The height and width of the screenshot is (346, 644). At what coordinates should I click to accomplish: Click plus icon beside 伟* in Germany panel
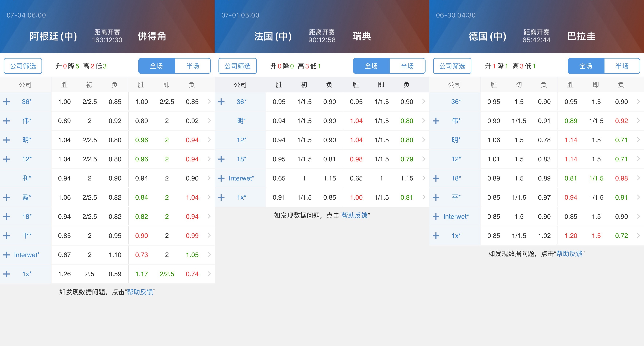(436, 121)
